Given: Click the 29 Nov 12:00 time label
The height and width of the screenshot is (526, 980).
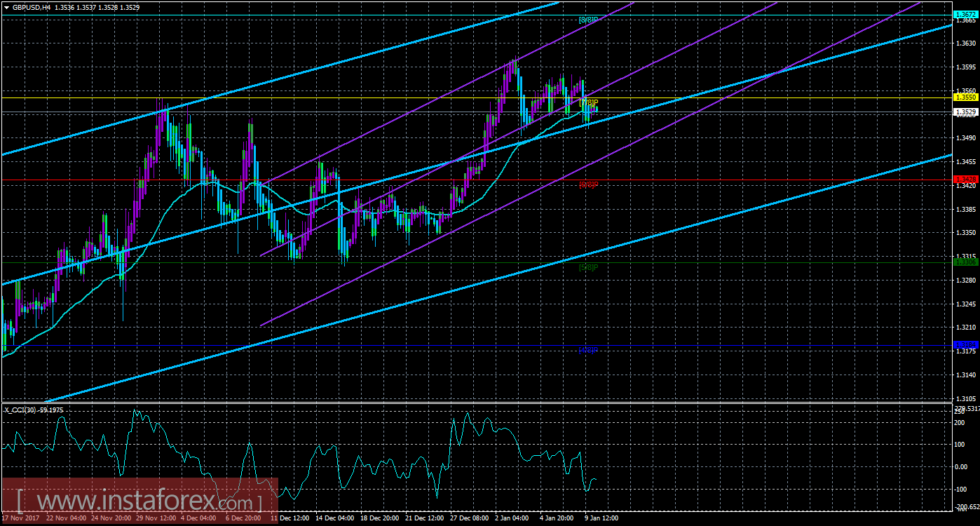Looking at the screenshot, I should pyautogui.click(x=157, y=518).
